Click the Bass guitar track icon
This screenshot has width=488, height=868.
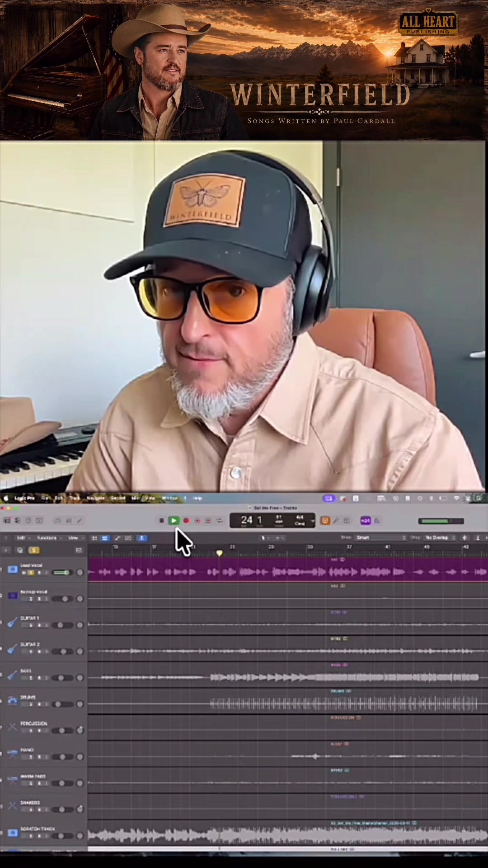tap(12, 675)
